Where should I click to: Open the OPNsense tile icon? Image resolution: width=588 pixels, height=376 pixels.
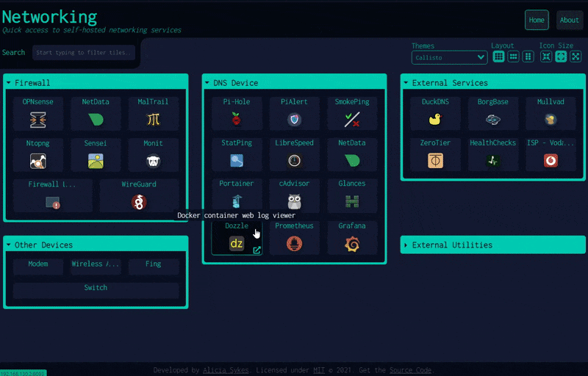(38, 120)
